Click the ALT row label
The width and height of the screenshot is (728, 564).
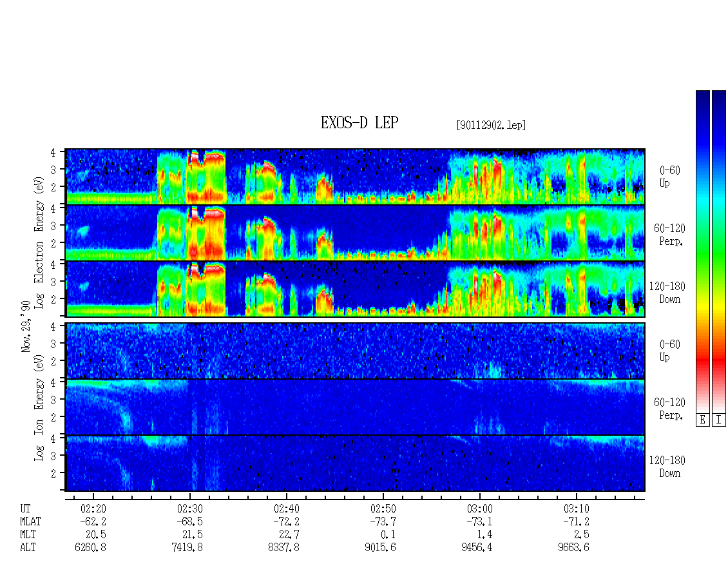pos(28,548)
